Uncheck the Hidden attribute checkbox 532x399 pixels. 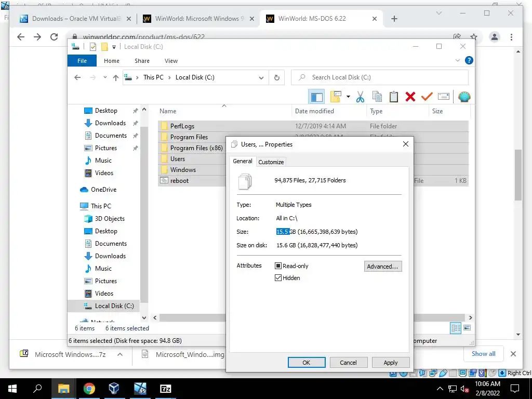(278, 278)
